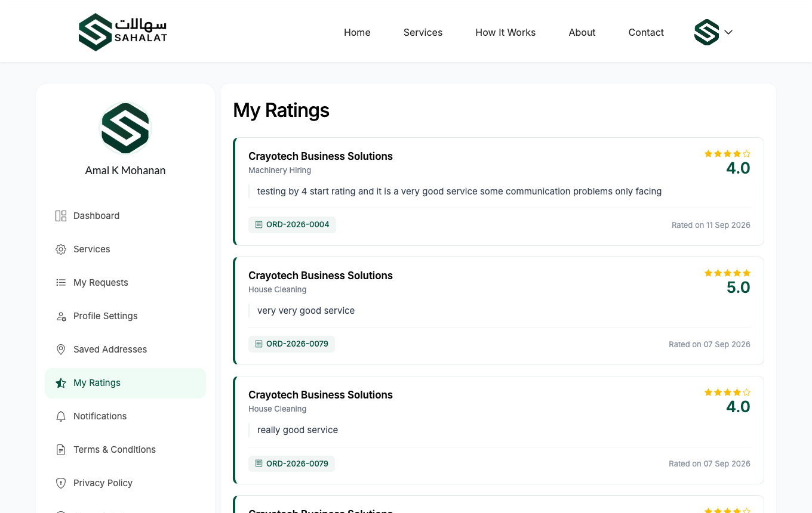Open How It Works page

point(506,32)
